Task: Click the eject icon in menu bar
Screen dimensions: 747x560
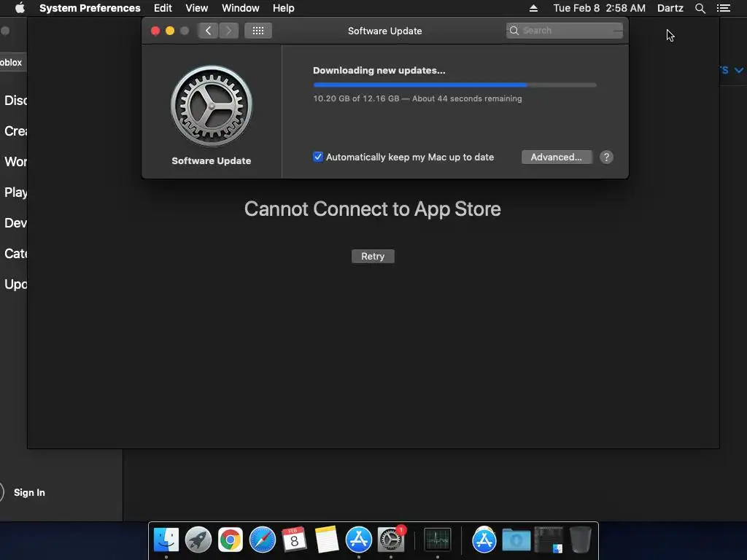Action: pyautogui.click(x=533, y=8)
